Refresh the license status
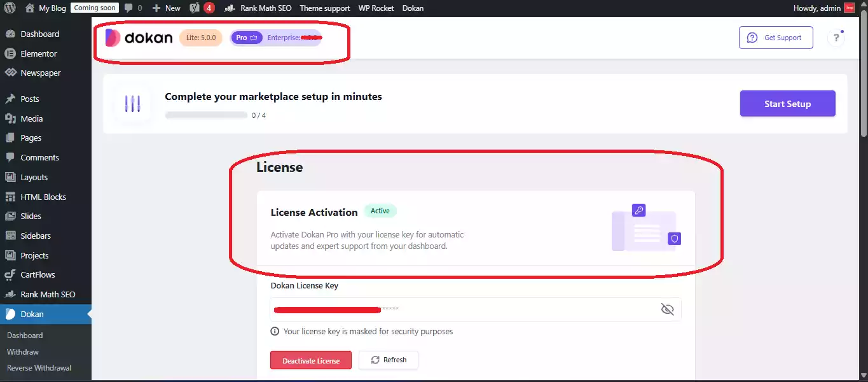The image size is (868, 382). pyautogui.click(x=388, y=360)
